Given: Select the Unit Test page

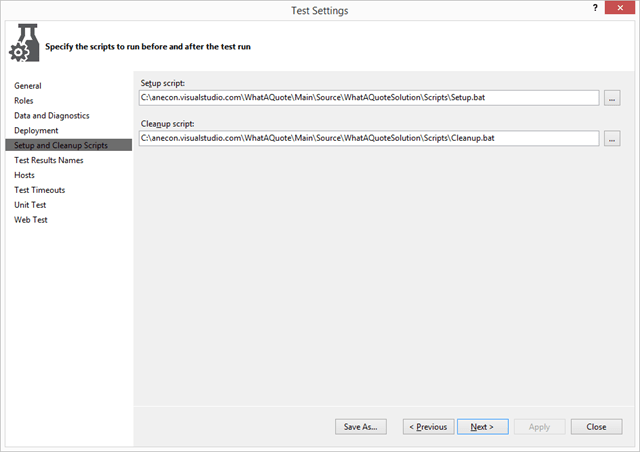Looking at the screenshot, I should (31, 205).
